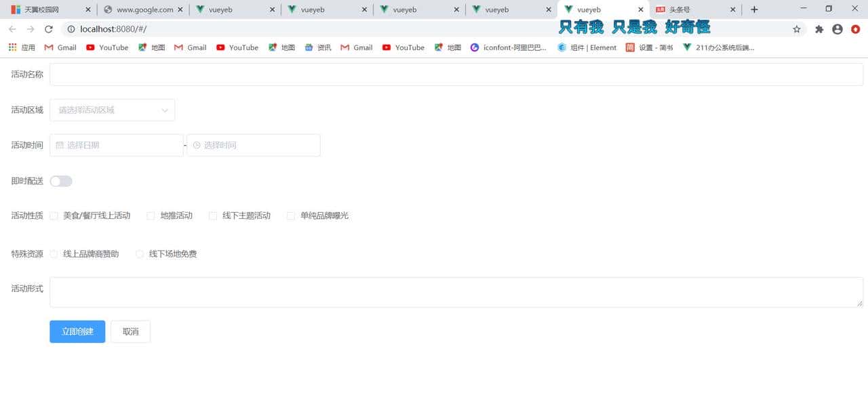Open the 地图 bookmark
This screenshot has width=868, height=395.
[x=153, y=47]
